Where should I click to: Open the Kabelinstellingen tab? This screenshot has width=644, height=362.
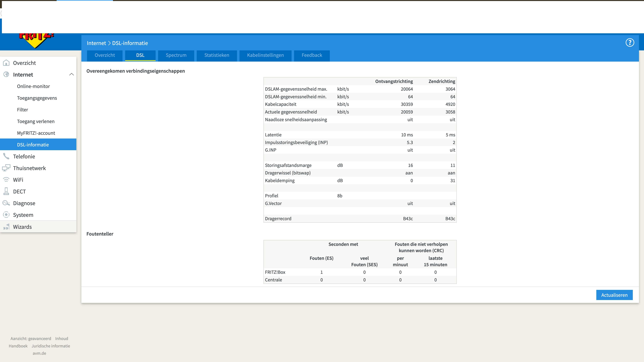(x=265, y=55)
